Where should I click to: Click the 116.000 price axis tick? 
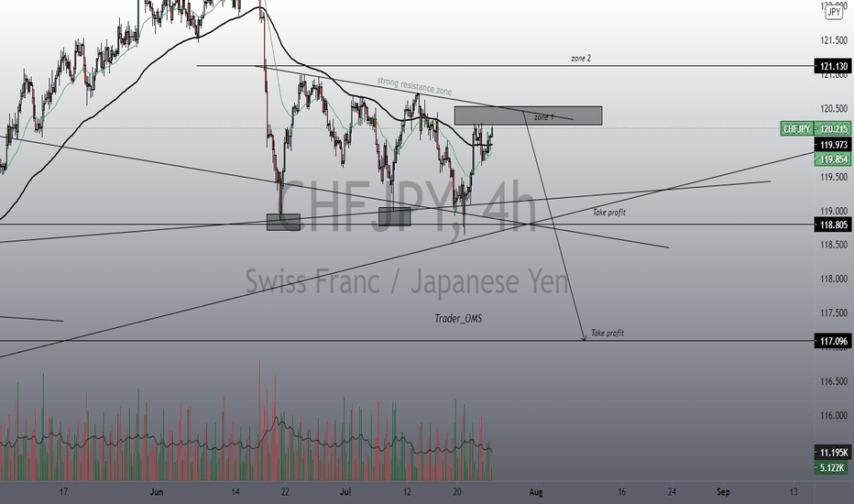click(833, 415)
